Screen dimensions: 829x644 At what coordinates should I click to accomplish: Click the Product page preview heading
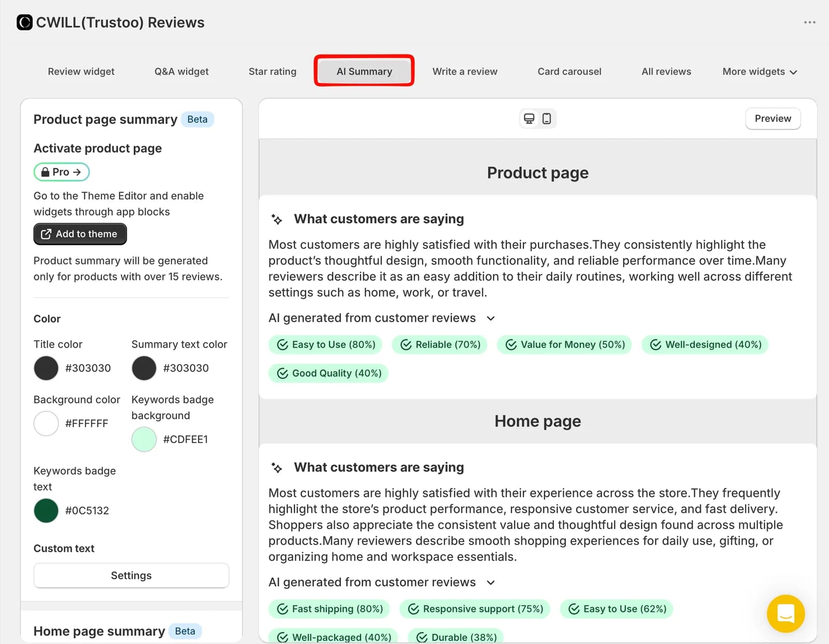tap(538, 173)
